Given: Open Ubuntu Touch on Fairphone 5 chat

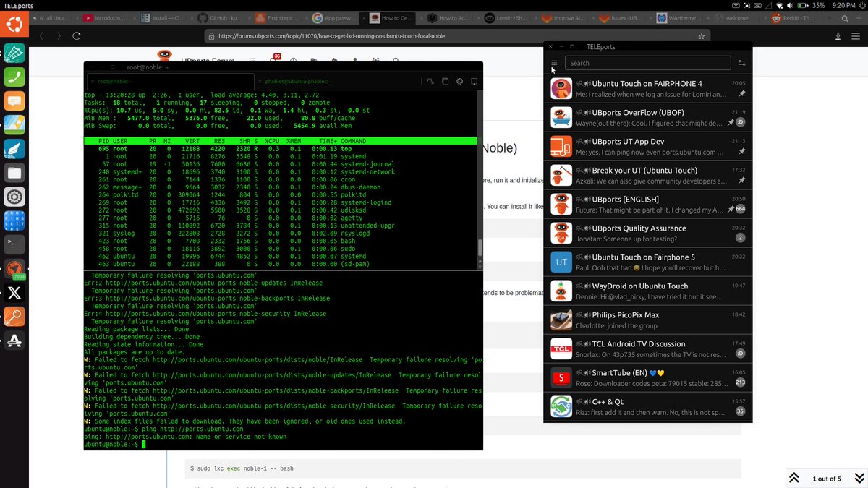Looking at the screenshot, I should point(648,262).
